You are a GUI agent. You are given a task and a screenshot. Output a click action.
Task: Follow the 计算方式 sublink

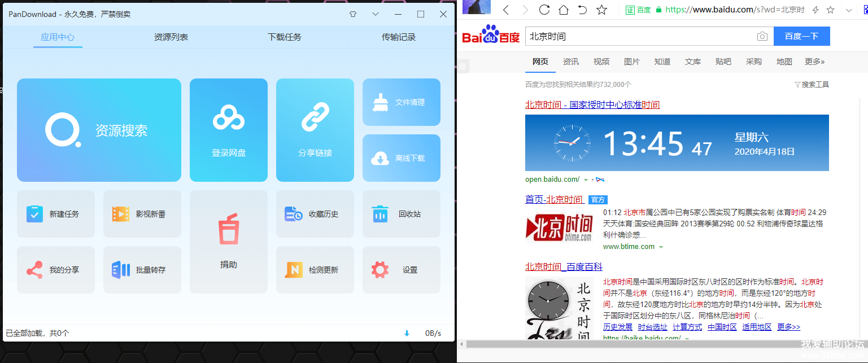pos(687,327)
